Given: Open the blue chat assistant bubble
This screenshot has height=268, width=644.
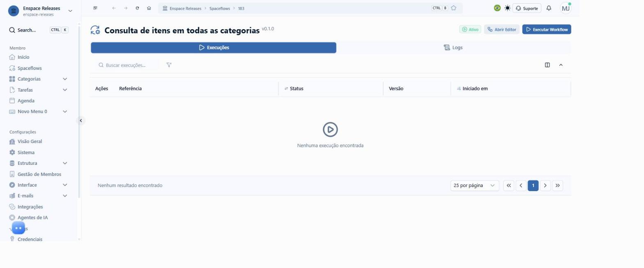Looking at the screenshot, I should [x=18, y=228].
